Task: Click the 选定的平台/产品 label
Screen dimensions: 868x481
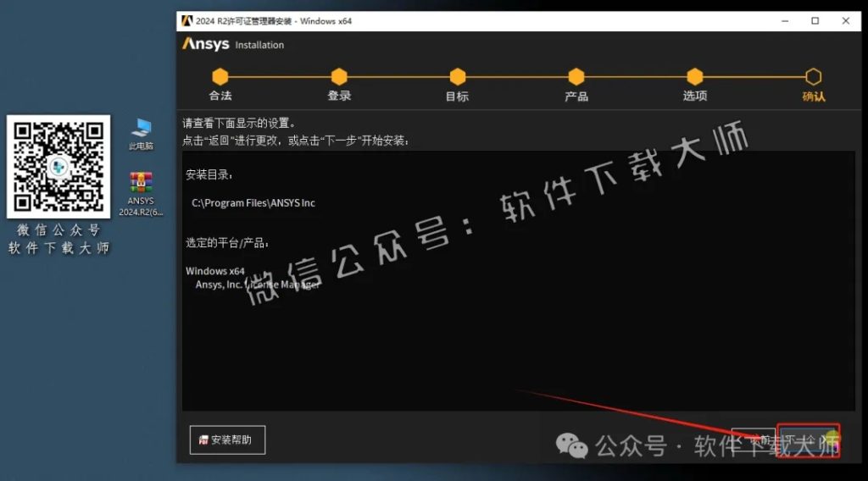Action: 227,243
